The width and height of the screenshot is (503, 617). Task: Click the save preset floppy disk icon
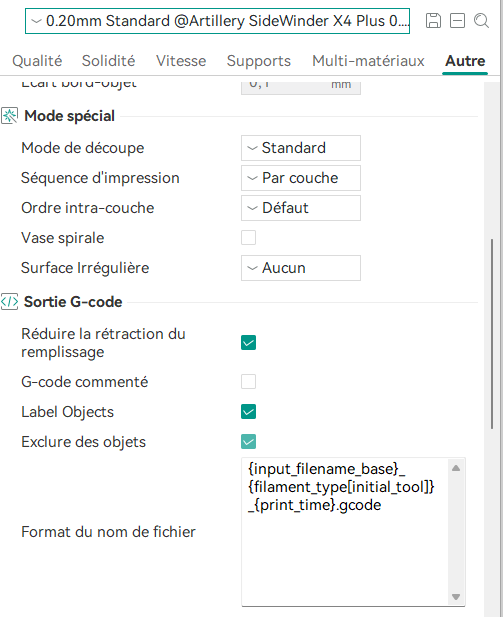tap(433, 20)
